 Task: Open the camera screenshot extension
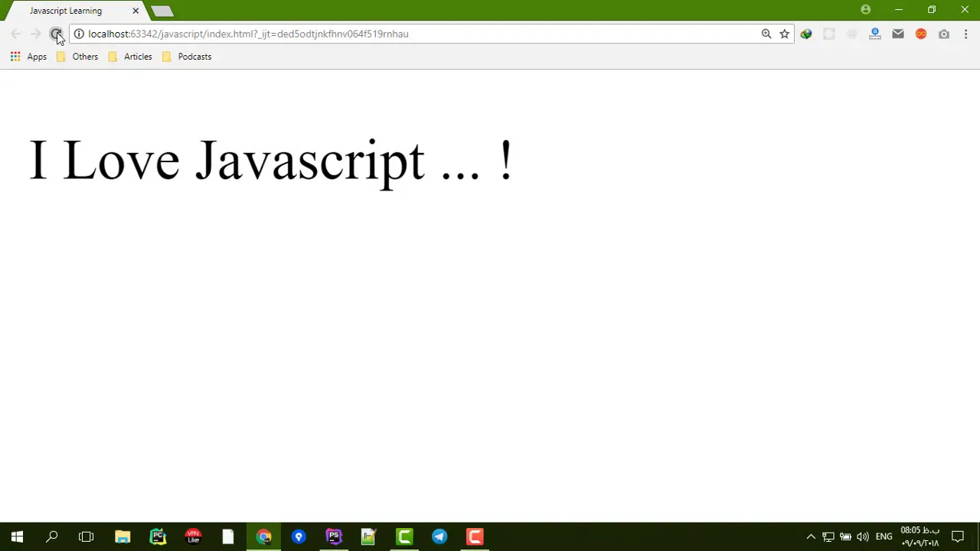coord(944,34)
